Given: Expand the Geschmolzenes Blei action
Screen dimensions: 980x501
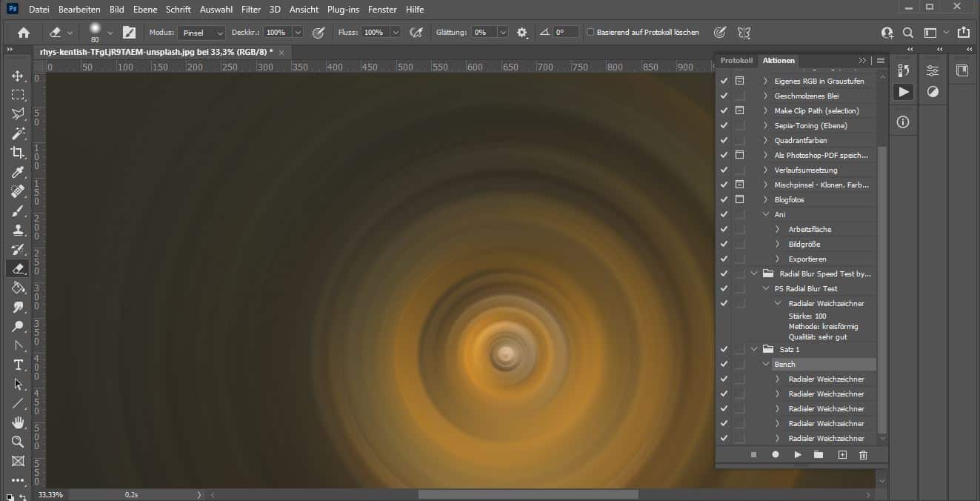Looking at the screenshot, I should coord(765,96).
